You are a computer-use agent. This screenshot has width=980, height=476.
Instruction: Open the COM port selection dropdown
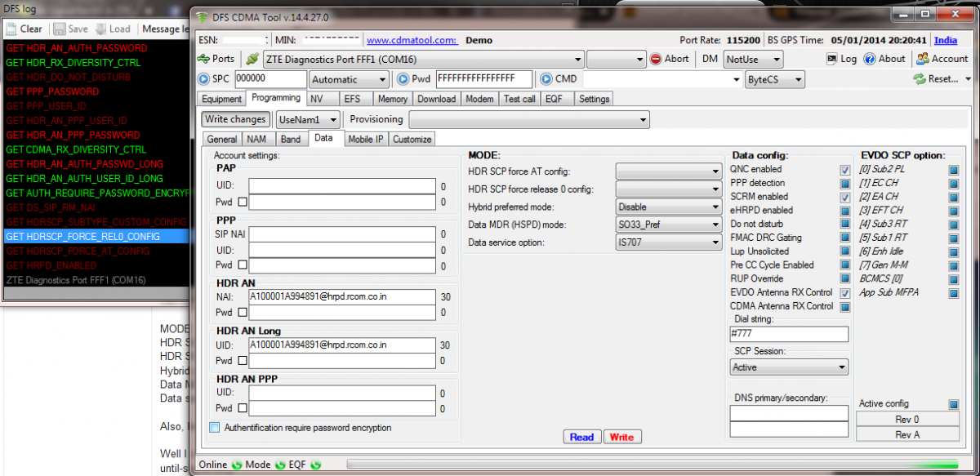(x=423, y=59)
